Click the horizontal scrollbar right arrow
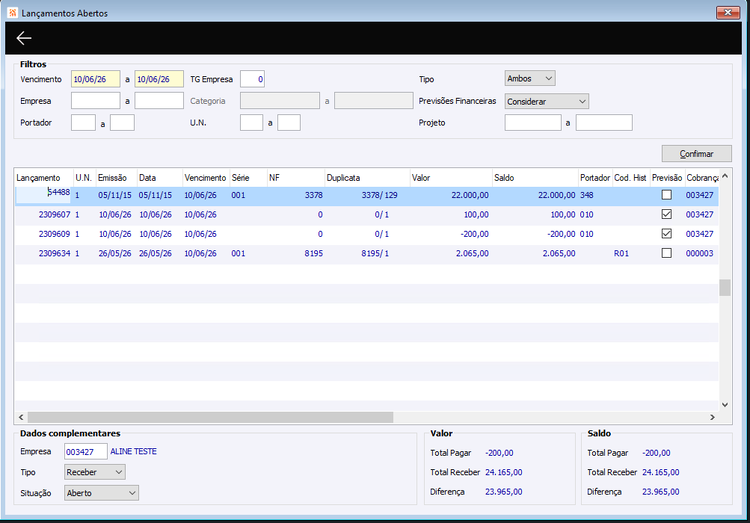The image size is (750, 523). click(712, 417)
